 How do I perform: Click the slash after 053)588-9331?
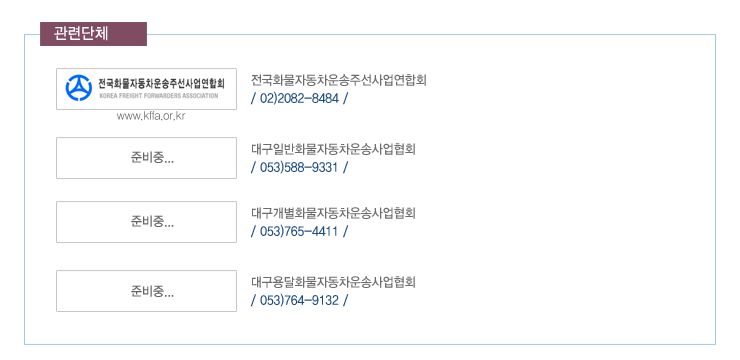345,167
